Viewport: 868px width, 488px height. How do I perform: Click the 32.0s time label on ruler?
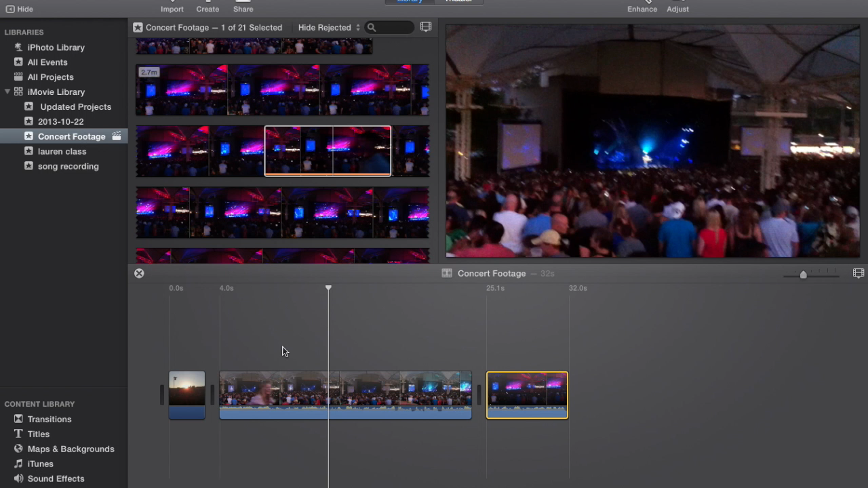[x=578, y=288]
